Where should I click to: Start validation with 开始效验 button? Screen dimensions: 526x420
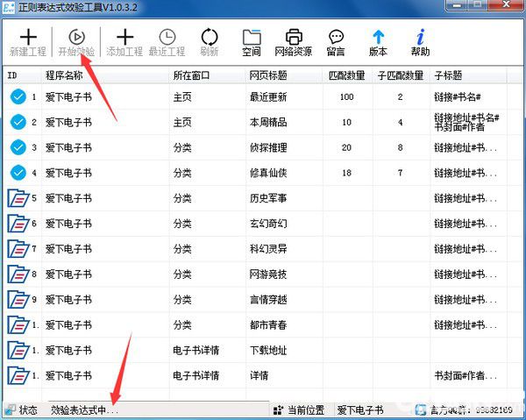point(76,43)
